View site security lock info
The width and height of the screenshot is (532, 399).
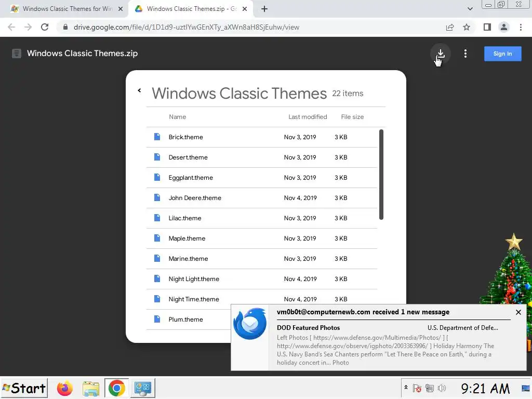(65, 27)
